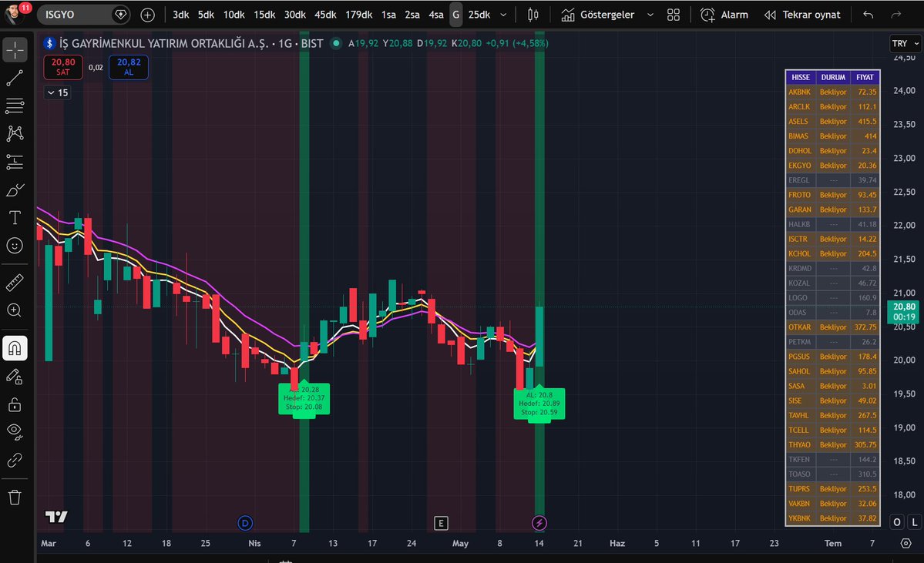Switch to the 3dk timeframe
The height and width of the screenshot is (563, 924).
180,15
